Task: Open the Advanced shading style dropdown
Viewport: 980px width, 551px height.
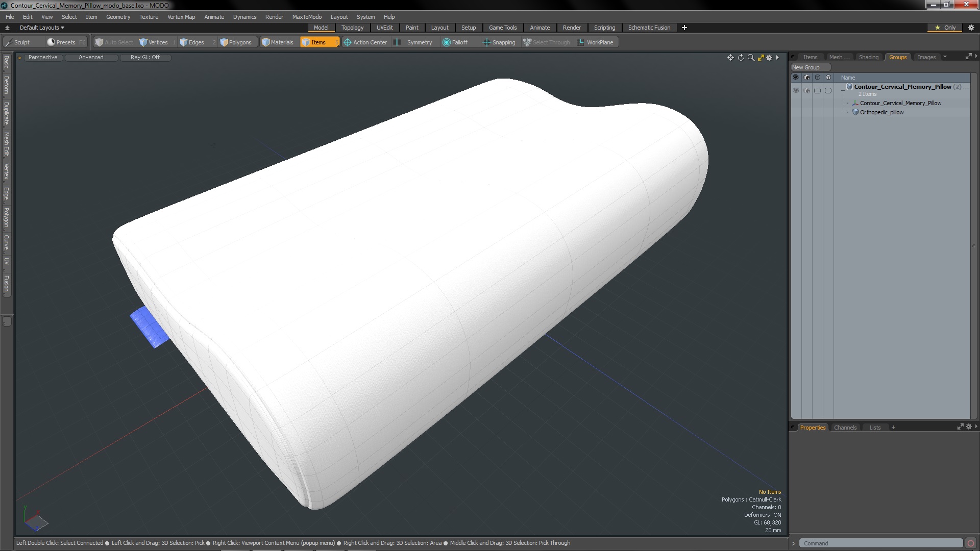Action: pos(91,58)
